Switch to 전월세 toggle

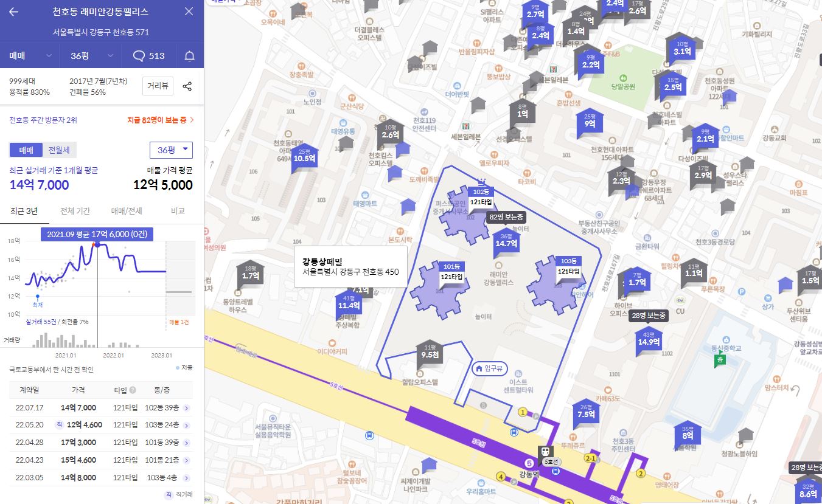pyautogui.click(x=60, y=150)
